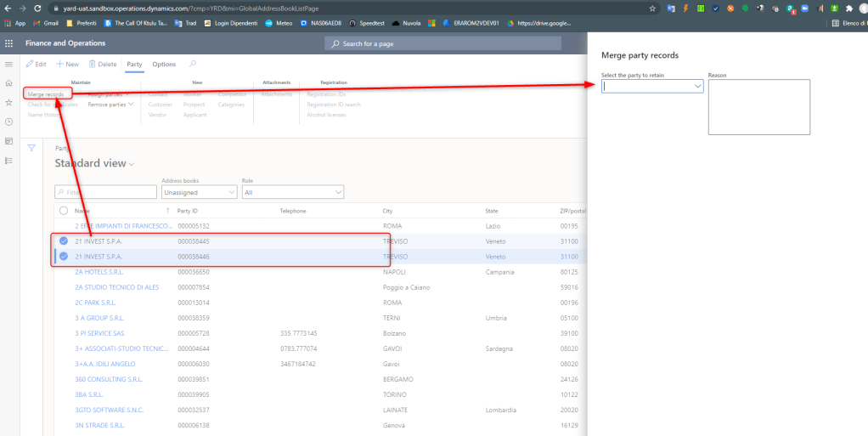Open 2A HOTELS S.R.L. record
Screen dimensions: 868x436
click(x=99, y=272)
